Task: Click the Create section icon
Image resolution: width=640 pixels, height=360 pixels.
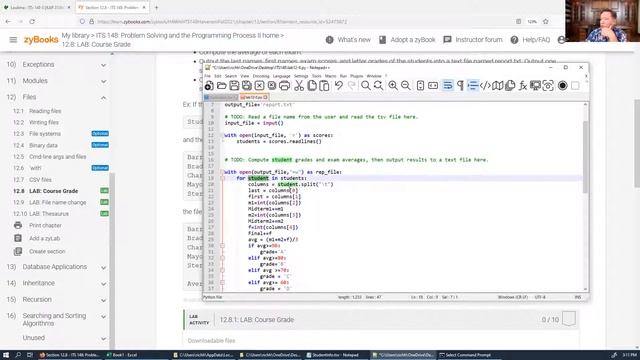Action: coord(18,251)
